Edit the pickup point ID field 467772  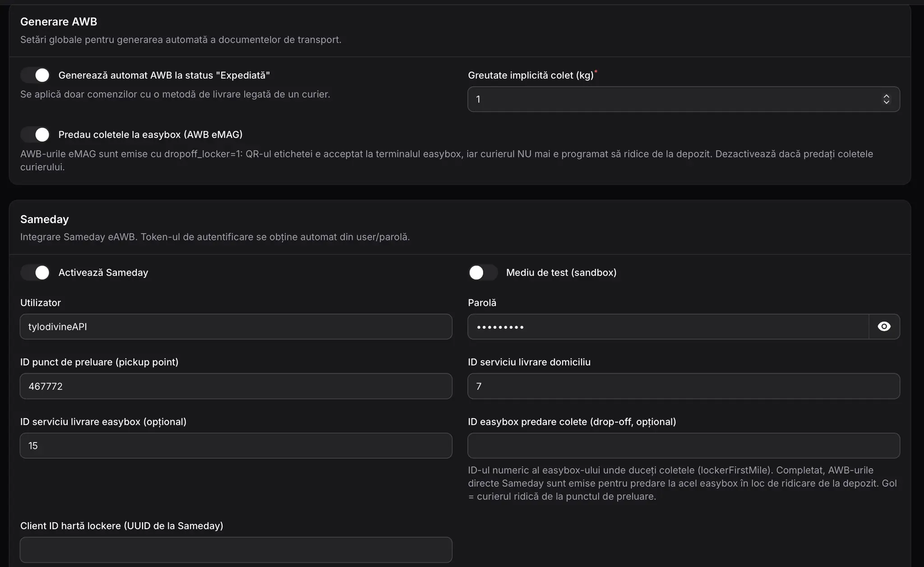tap(236, 386)
